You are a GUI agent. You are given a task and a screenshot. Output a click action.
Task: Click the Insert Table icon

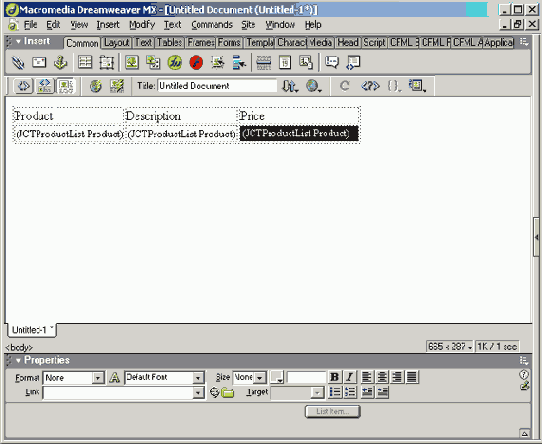[x=85, y=63]
